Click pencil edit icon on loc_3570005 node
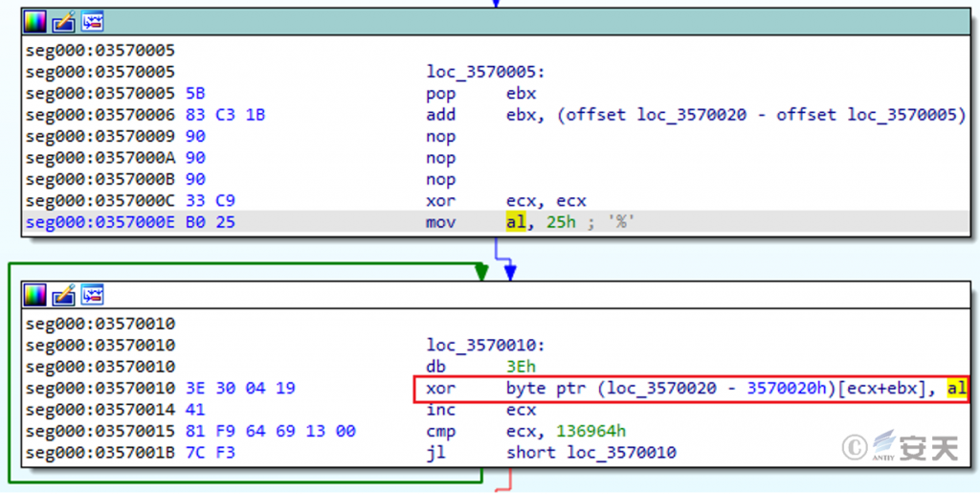This screenshot has width=980, height=494. click(x=64, y=22)
